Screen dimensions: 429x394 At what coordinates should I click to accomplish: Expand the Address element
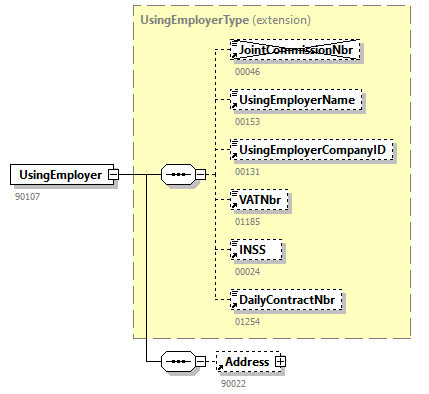click(281, 361)
